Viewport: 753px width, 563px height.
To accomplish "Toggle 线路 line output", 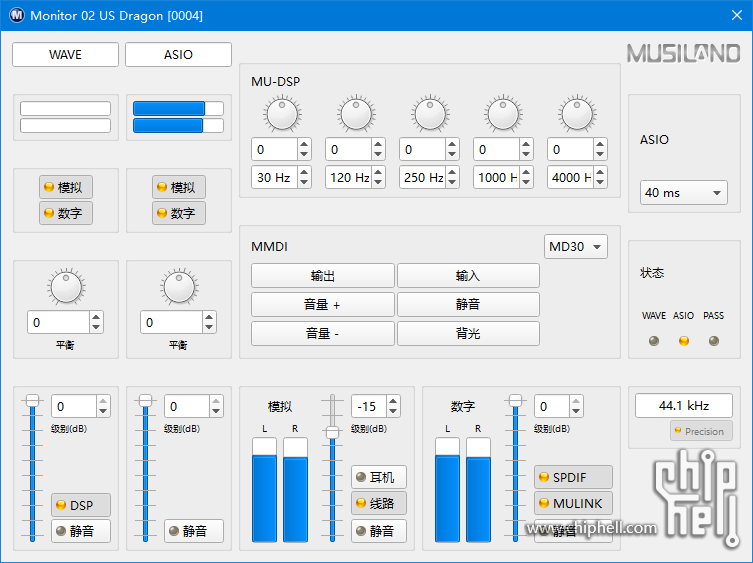I will point(379,503).
